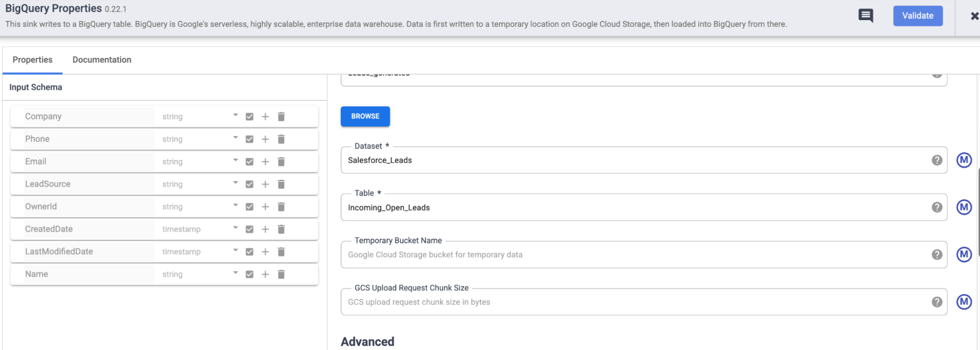Select the Properties tab

[x=32, y=60]
